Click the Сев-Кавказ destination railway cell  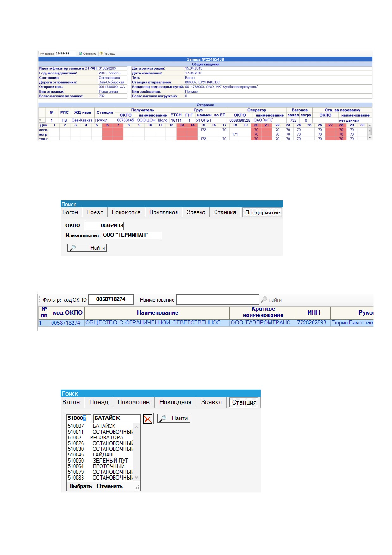[82, 120]
